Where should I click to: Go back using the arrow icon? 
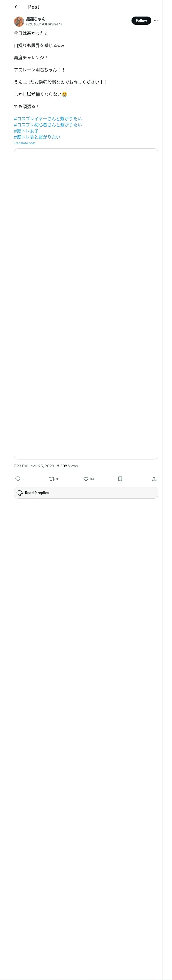(x=17, y=7)
